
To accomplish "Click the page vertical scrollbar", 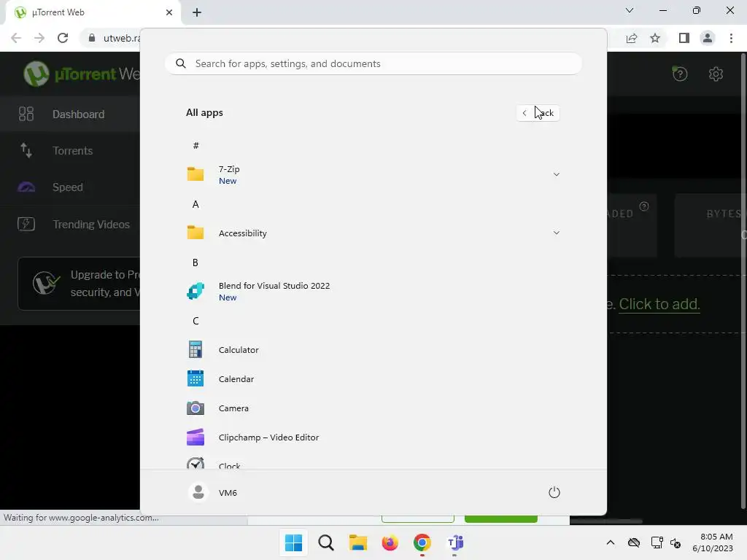I will click(x=743, y=281).
